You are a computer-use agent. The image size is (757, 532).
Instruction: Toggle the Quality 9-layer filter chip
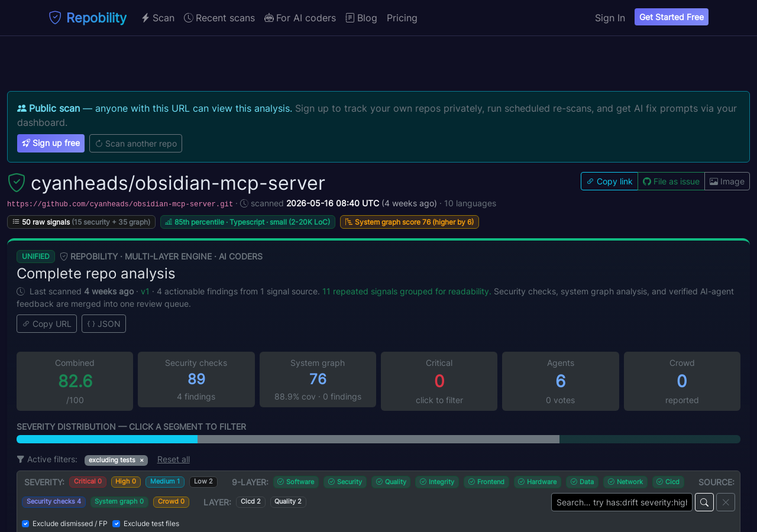pos(391,482)
